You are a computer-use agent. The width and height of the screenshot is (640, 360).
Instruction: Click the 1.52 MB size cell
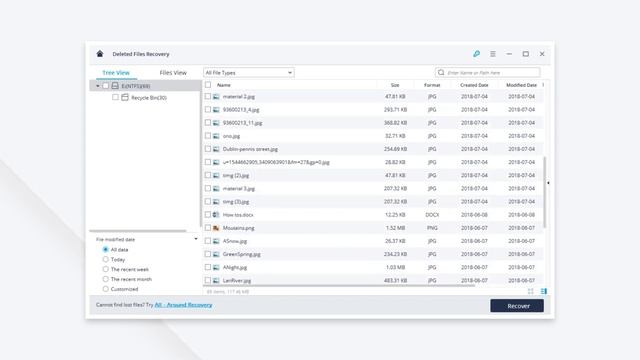coord(395,228)
